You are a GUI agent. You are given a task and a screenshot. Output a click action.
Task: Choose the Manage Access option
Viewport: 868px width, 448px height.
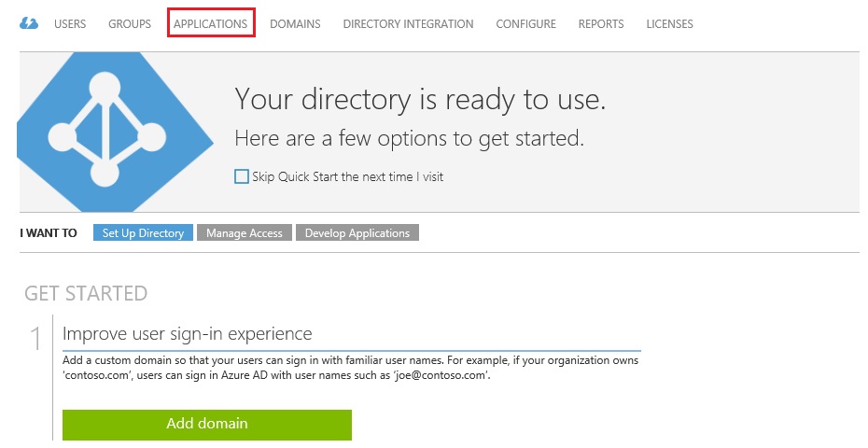245,233
